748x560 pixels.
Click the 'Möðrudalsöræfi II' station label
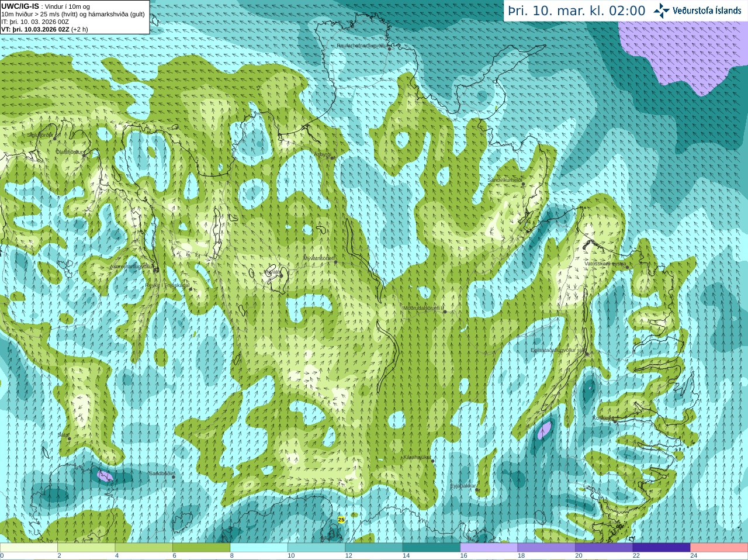424,308
